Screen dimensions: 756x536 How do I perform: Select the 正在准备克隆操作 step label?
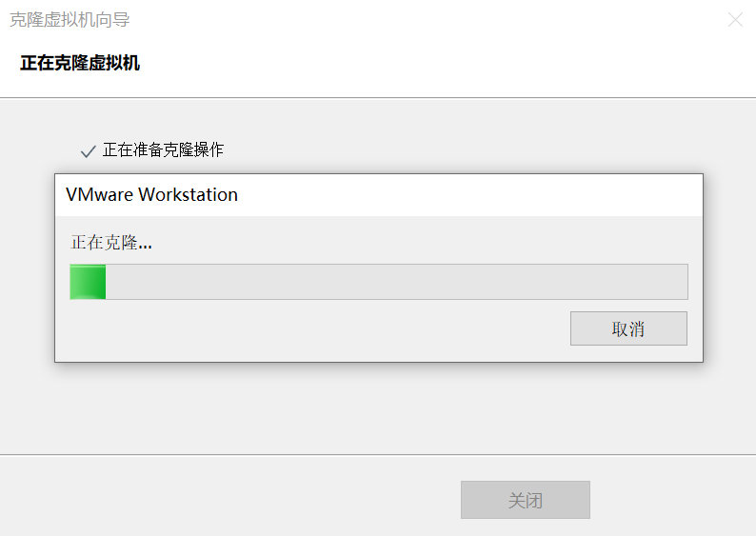click(x=163, y=149)
